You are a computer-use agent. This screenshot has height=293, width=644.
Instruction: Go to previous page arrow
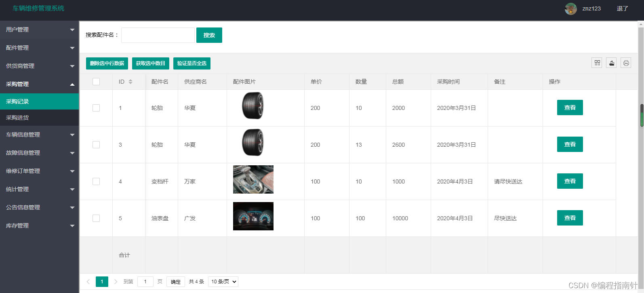point(88,282)
